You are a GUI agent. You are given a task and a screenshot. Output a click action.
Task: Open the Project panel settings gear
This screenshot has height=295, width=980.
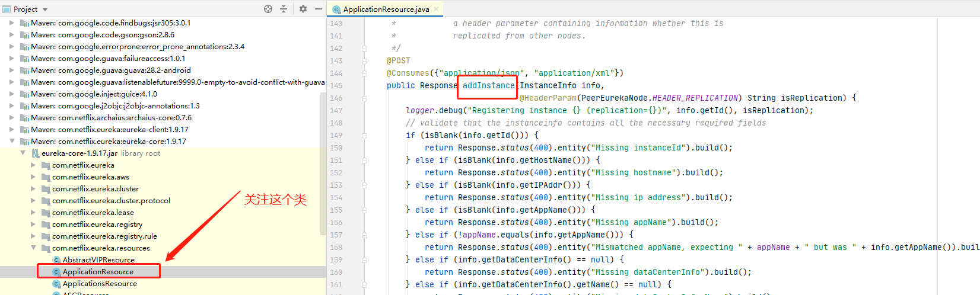pyautogui.click(x=303, y=9)
